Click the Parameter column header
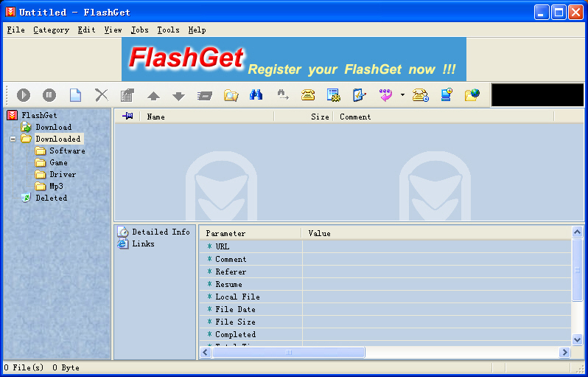The height and width of the screenshot is (377, 588). point(250,233)
